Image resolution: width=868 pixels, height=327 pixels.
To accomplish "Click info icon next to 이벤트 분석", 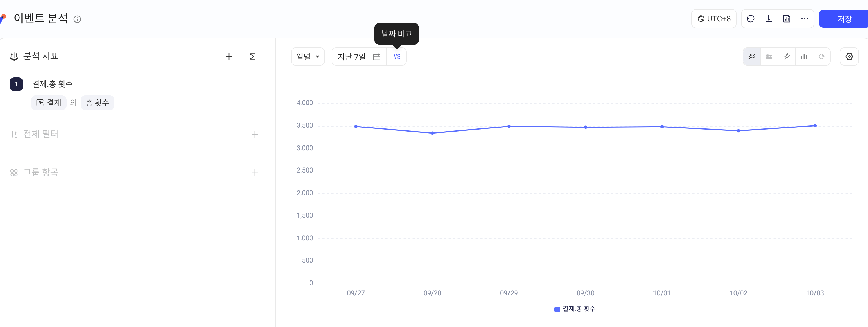I will [77, 19].
